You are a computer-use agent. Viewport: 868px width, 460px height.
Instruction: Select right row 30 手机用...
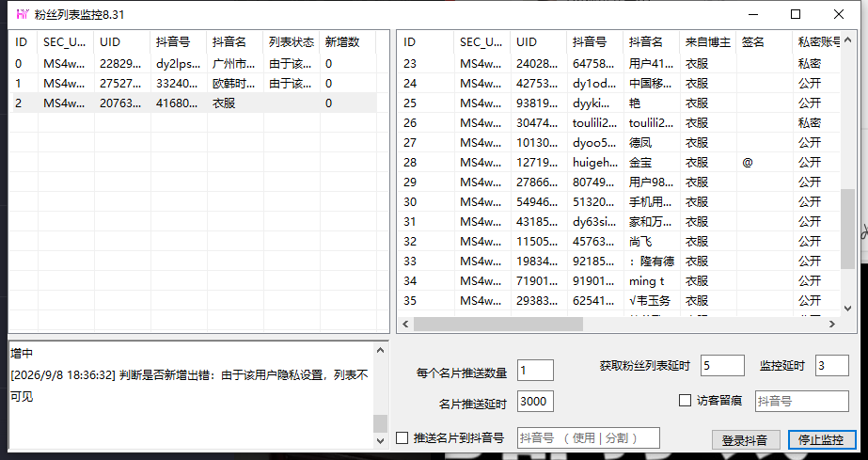(620, 202)
